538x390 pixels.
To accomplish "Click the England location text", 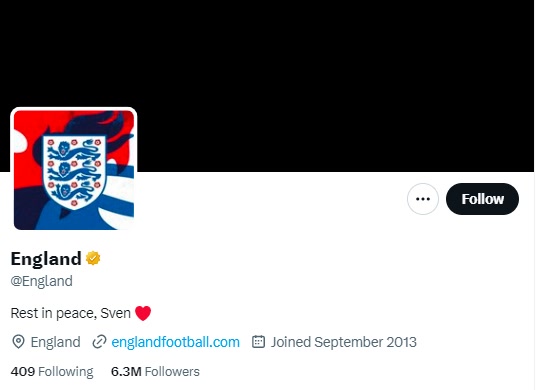I will click(55, 342).
